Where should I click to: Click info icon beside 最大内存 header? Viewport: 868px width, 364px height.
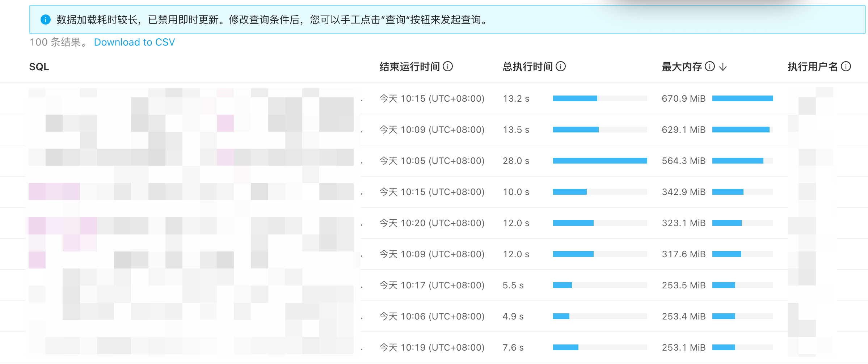click(710, 67)
